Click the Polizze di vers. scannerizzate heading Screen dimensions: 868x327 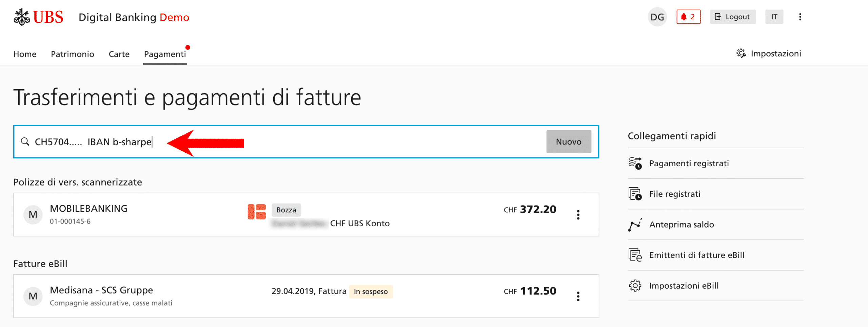point(78,182)
